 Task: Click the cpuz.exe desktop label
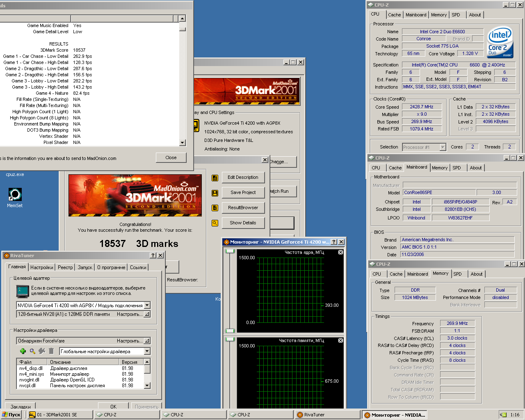[15, 174]
